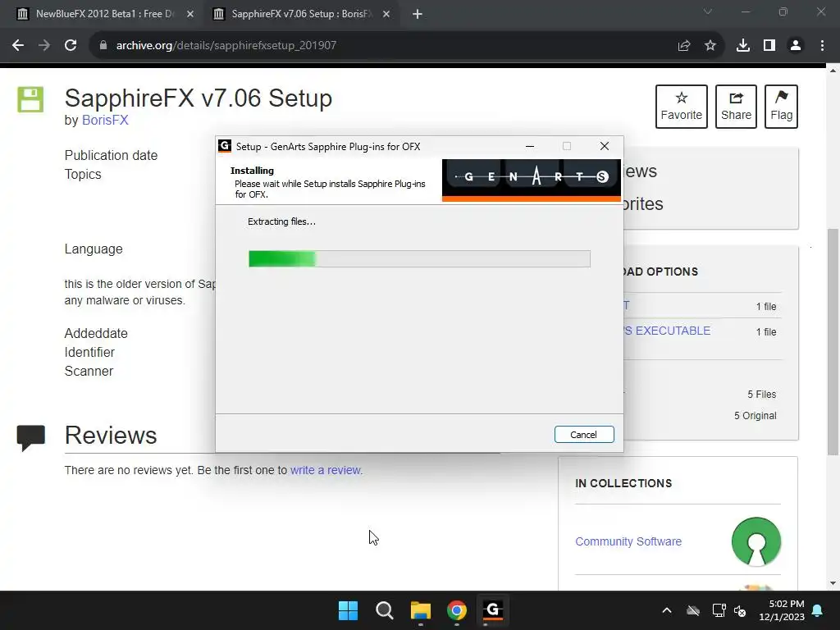Open Chrome downloads tray icon
840x630 pixels.
[x=743, y=46]
